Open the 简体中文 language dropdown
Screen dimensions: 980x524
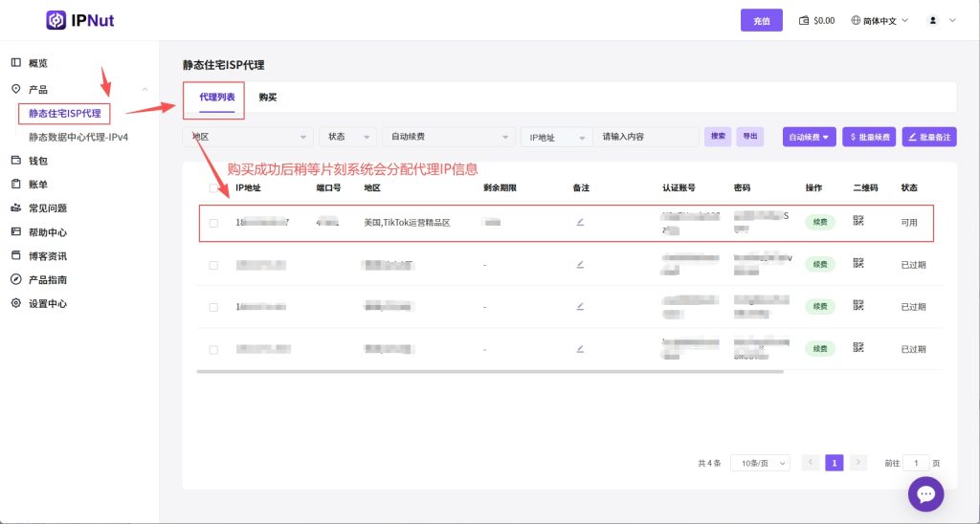tap(880, 20)
